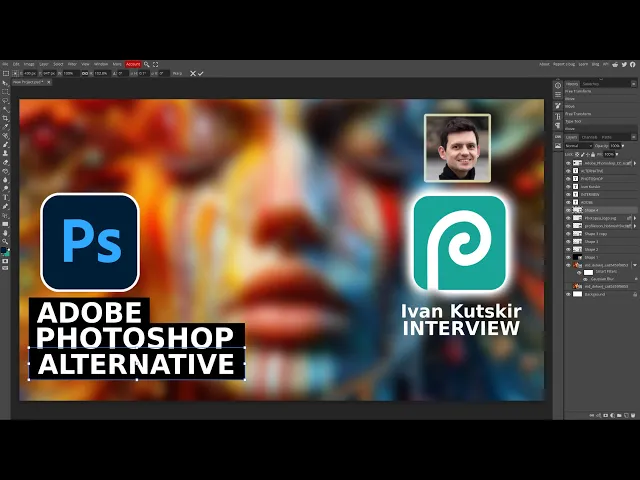Open the blend mode Normal dropdown
The image size is (640, 480).
578,146
